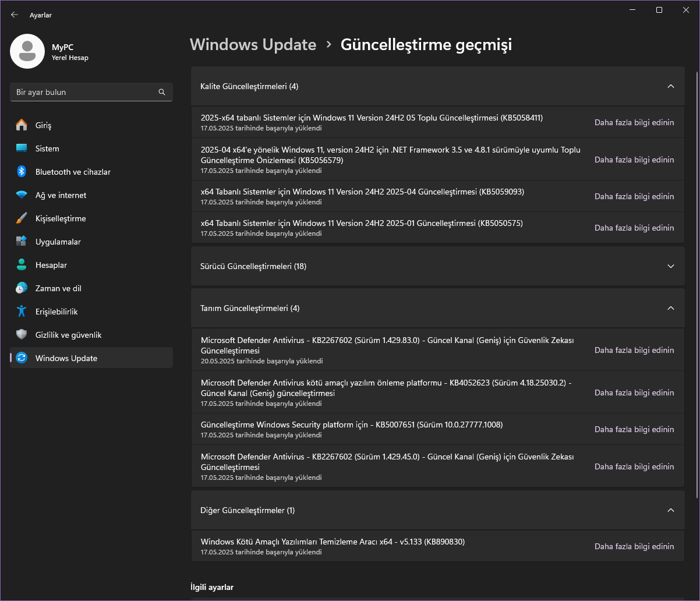Click the Sürücü Güncelleştirmeleri (18) header
The width and height of the screenshot is (700, 601).
tap(438, 266)
